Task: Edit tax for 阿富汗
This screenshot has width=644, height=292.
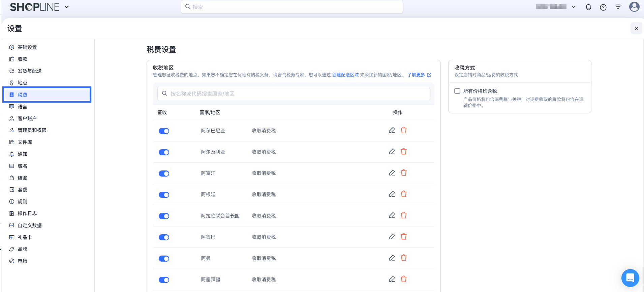Action: (x=392, y=173)
